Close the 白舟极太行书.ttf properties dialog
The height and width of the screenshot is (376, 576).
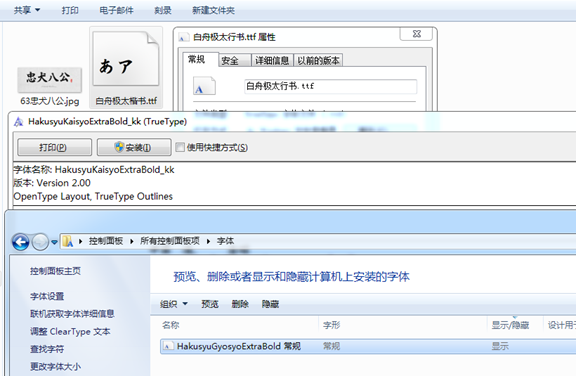coord(416,34)
